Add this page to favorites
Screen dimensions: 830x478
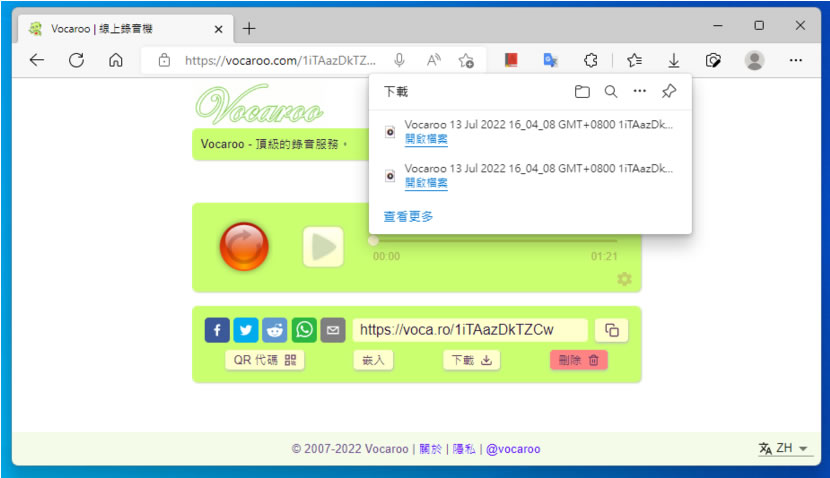466,60
